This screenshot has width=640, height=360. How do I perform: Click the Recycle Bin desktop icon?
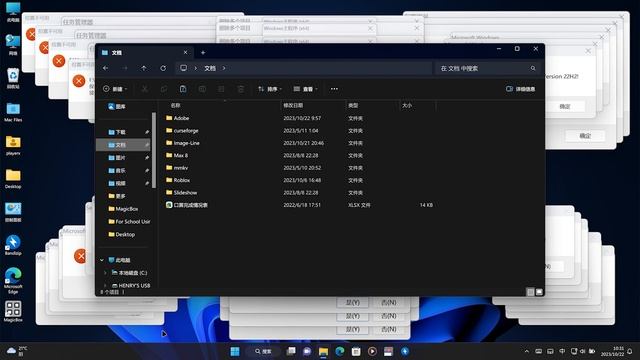tap(13, 78)
